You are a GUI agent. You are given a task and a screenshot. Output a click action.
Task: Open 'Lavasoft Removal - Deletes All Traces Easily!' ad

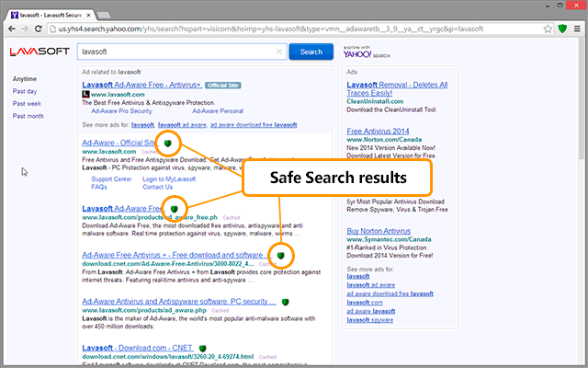coord(397,89)
